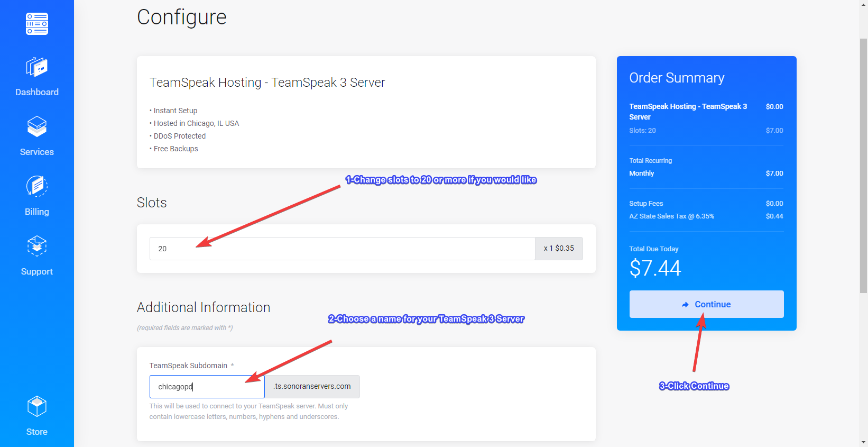Open Store from the sidebar cube icon
The height and width of the screenshot is (447, 868).
tap(37, 406)
